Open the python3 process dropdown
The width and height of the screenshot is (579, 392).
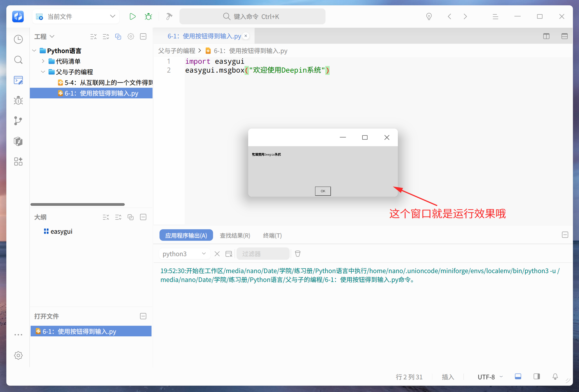[x=185, y=254]
